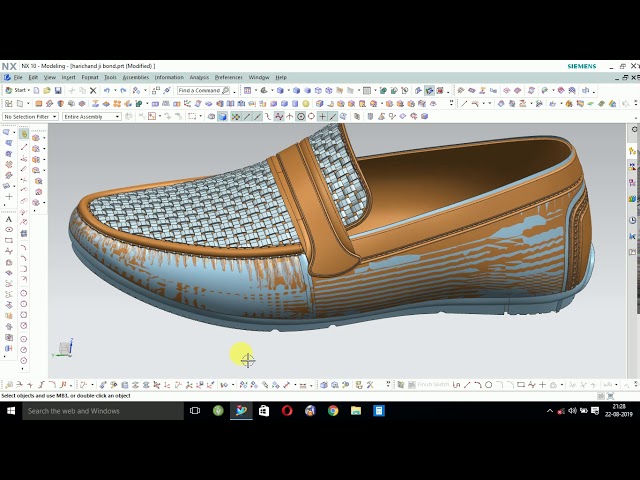The width and height of the screenshot is (640, 480).
Task: Open the History clock tab on resource bar
Action: tap(632, 220)
